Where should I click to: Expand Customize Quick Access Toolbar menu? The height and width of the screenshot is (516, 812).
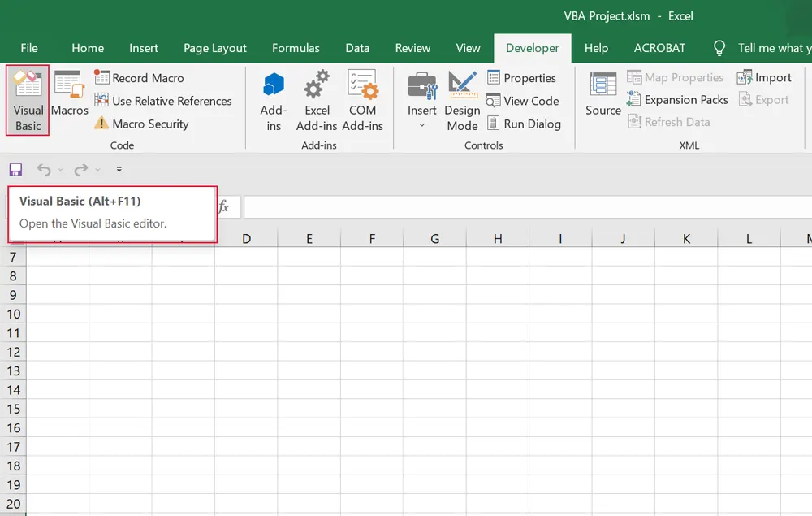click(x=119, y=170)
